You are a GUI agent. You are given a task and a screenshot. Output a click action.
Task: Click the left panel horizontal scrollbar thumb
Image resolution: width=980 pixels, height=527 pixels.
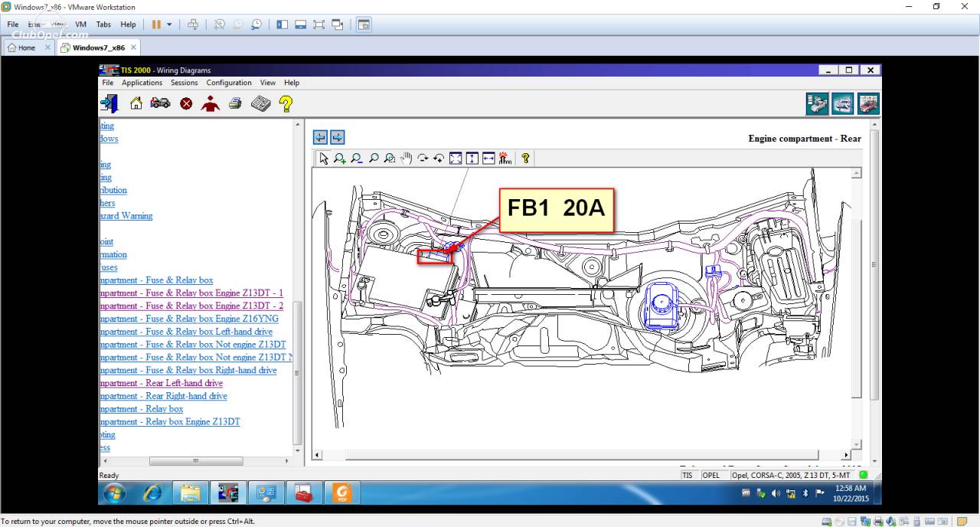click(196, 461)
